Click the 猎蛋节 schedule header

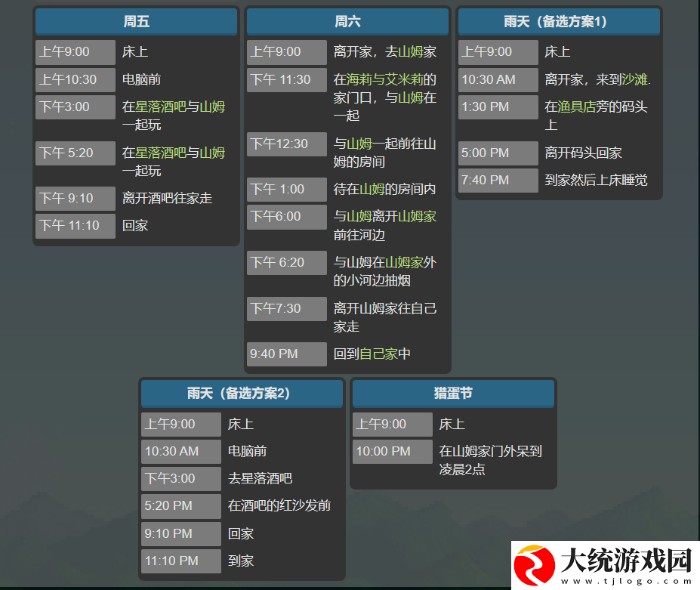coord(453,394)
